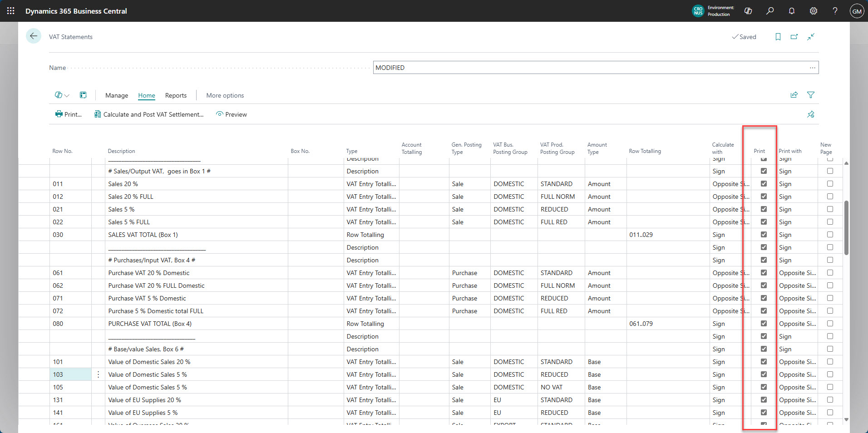The width and height of the screenshot is (868, 433).
Task: Open the Name lookup ellipsis button
Action: pos(812,68)
